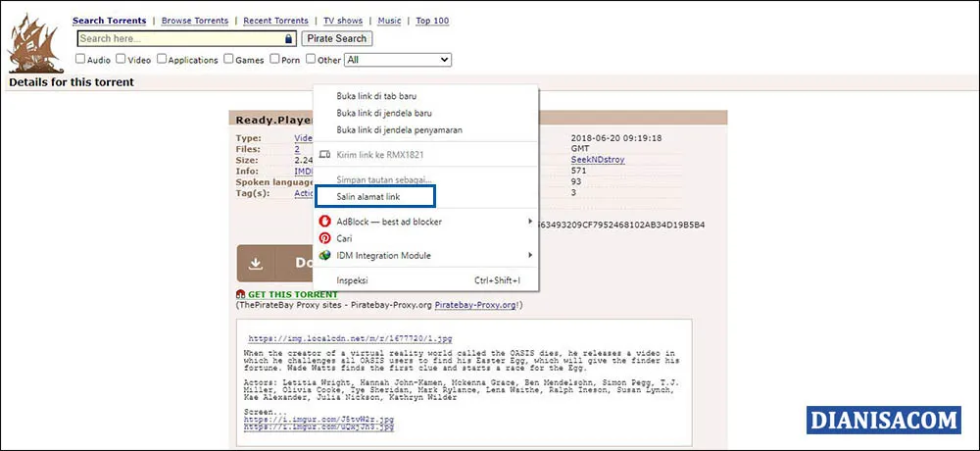Open the All category dropdown
Image resolution: width=980 pixels, height=451 pixels.
pos(398,60)
